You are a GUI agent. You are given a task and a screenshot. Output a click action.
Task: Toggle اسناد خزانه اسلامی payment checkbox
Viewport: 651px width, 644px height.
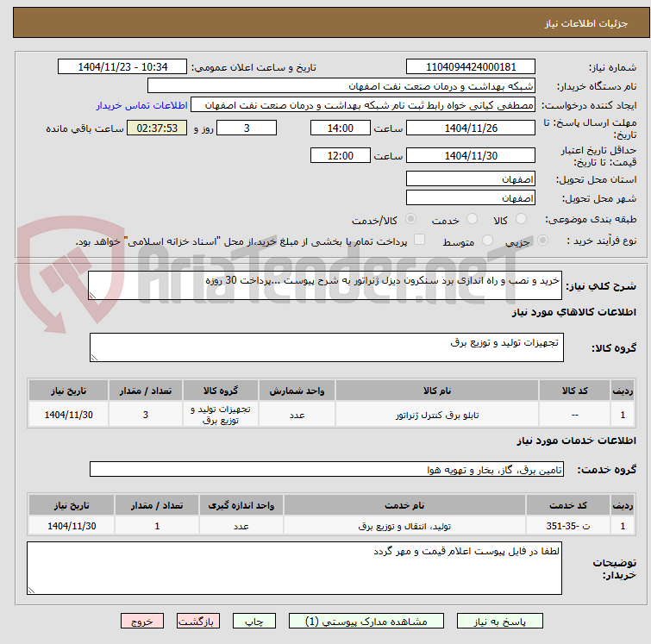[x=419, y=240]
